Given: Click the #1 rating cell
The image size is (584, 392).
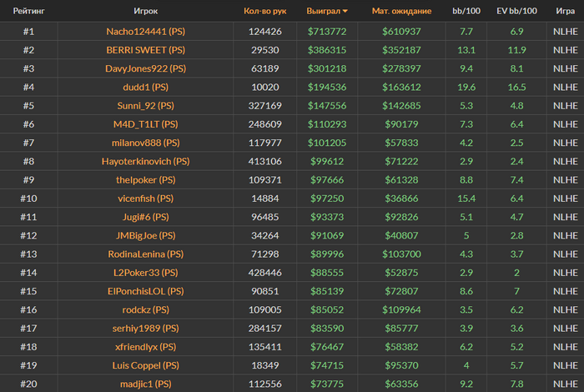Looking at the screenshot, I should 28,32.
